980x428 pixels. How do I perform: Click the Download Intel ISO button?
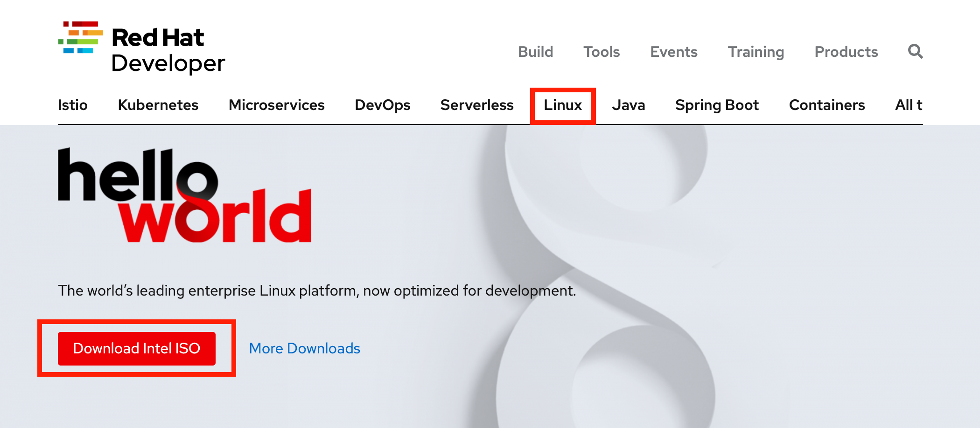pos(137,348)
